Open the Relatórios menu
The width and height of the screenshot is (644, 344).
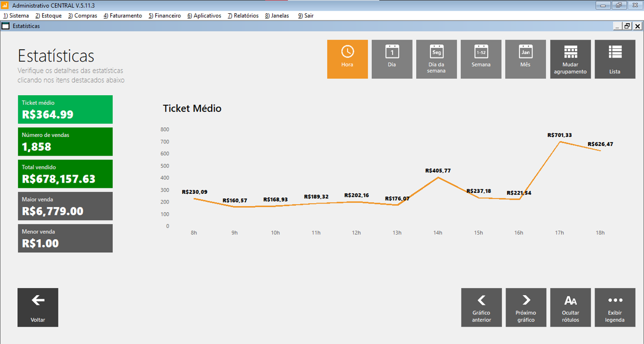pos(243,16)
